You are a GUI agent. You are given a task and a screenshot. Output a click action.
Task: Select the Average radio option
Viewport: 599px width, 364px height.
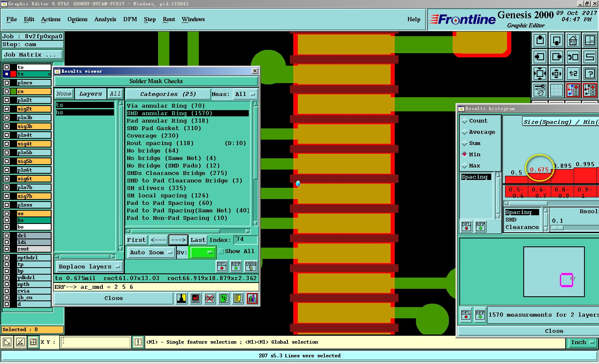pos(465,132)
